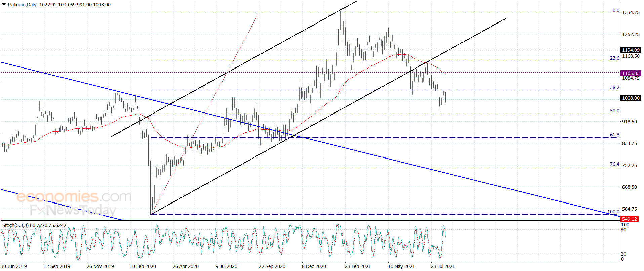The image size is (644, 271).
Task: Click the 752.25 price axis label
Action: (x=630, y=165)
